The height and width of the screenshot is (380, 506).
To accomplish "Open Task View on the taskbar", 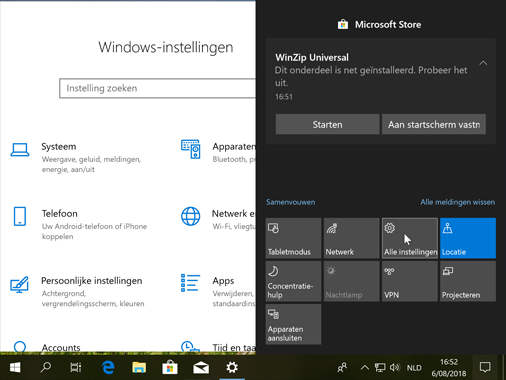I will [76, 368].
